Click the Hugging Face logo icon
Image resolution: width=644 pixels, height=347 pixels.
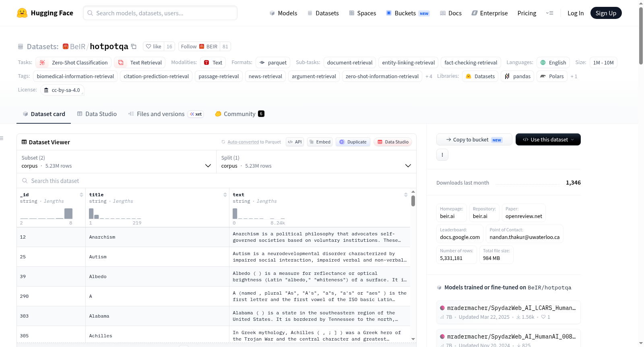22,13
